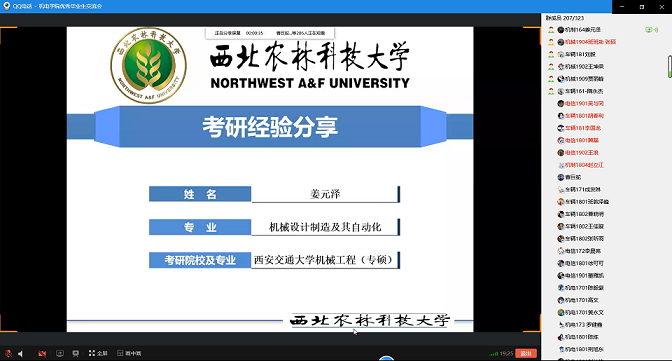The image size is (672, 361).
Task: Click the calligraphy university name in slide footer
Action: pyautogui.click(x=369, y=320)
